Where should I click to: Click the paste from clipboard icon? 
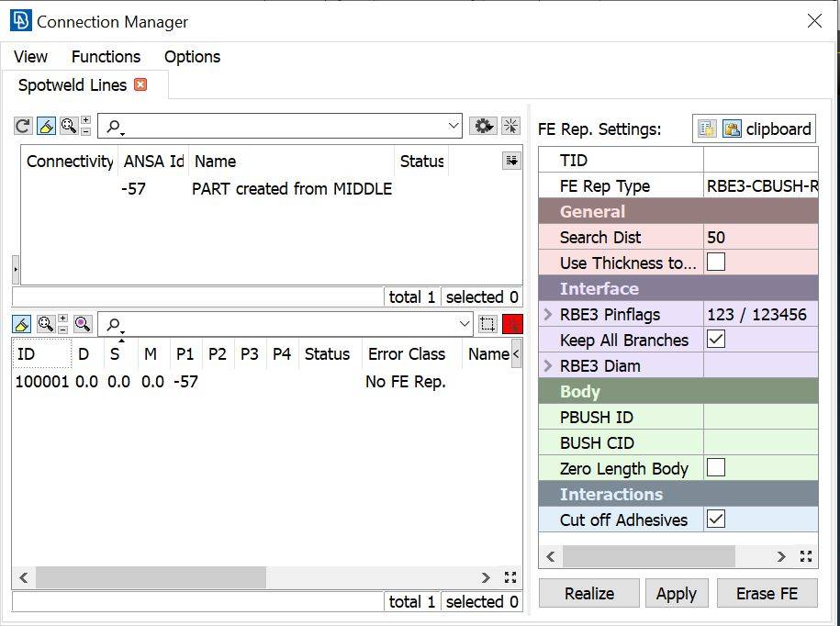tap(732, 129)
